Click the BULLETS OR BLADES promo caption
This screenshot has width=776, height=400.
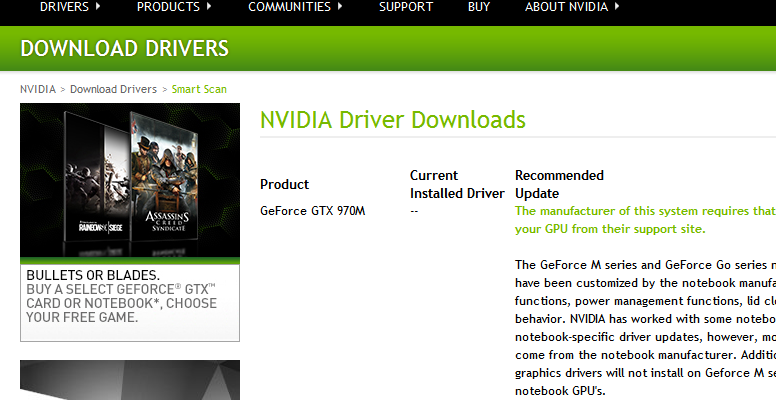click(121, 296)
